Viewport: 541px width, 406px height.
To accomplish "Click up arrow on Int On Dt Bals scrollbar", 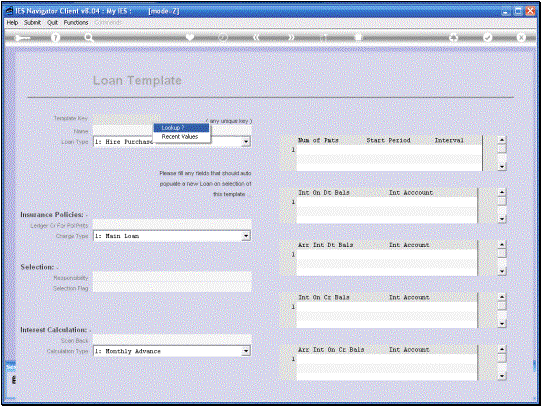I will click(502, 192).
